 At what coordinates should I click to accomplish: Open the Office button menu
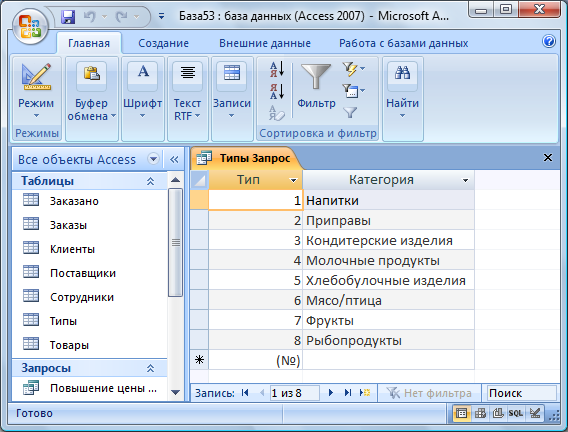pos(30,26)
